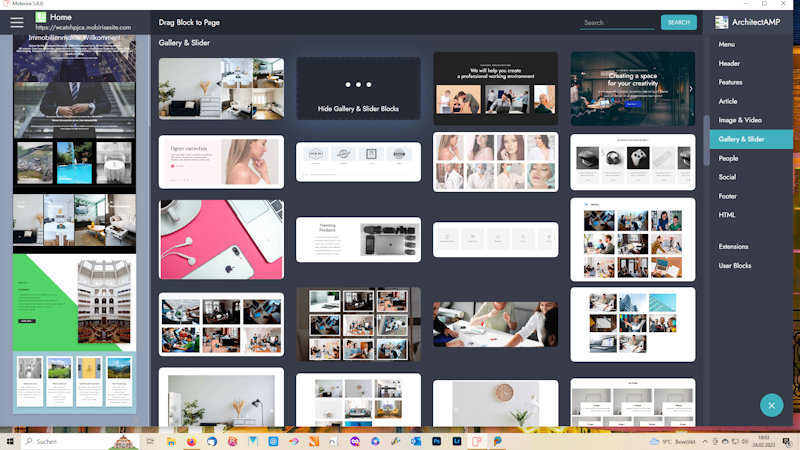Open notification center icon

[787, 441]
